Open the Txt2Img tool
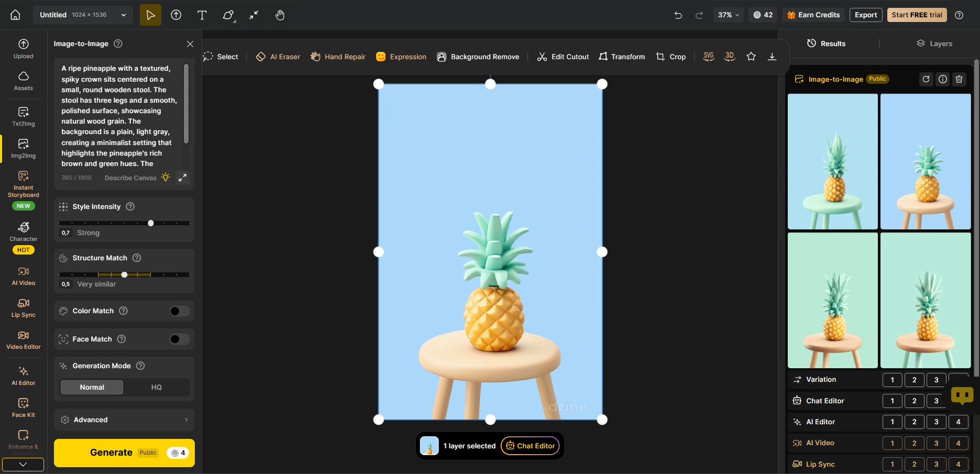The width and height of the screenshot is (980, 474). pyautogui.click(x=24, y=116)
